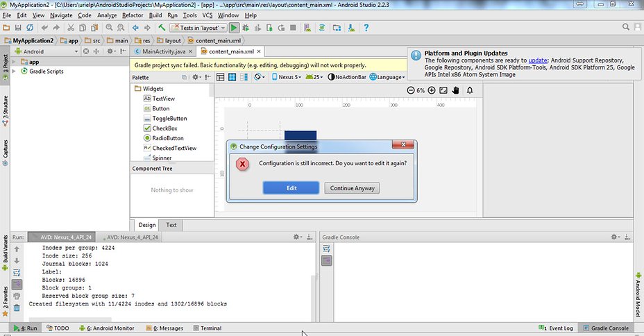
Task: Click the Open file toolbar icon
Action: coord(6,28)
